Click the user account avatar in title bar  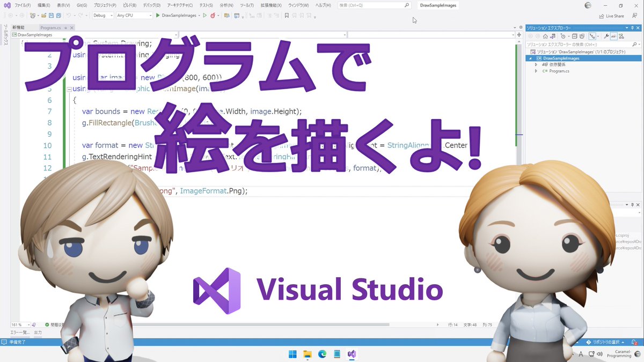click(x=588, y=5)
